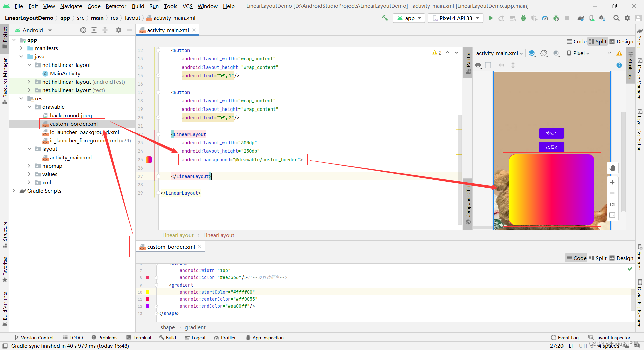Switch custom_border editor to Split view
Viewport: 644px width, 350px height.
click(598, 258)
